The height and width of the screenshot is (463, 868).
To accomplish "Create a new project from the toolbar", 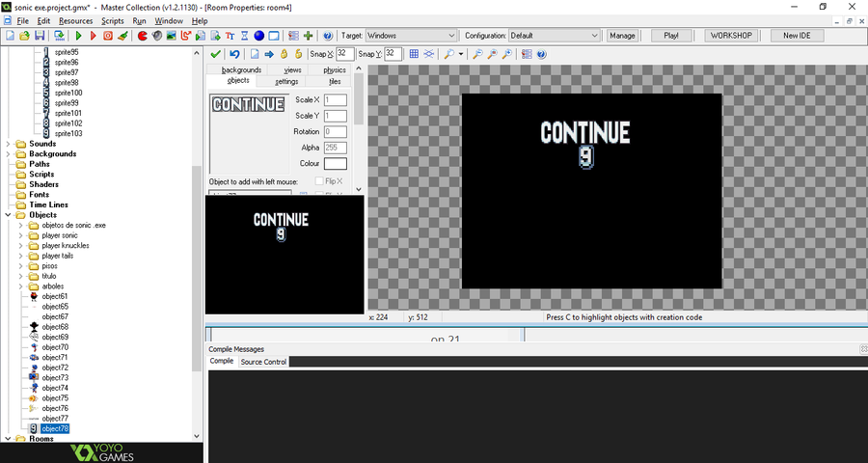I will [x=10, y=36].
